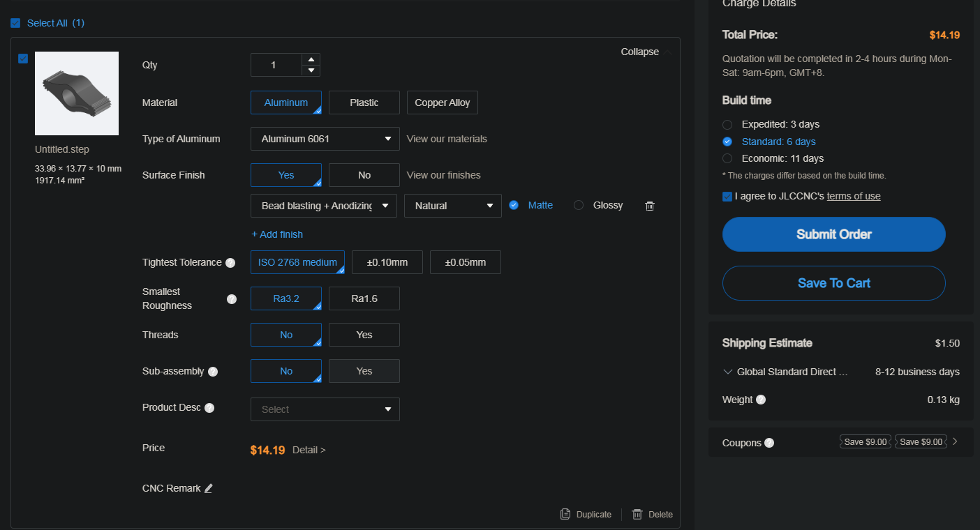Choose the ±0.05mm tolerance option
The image size is (980, 530).
click(465, 262)
